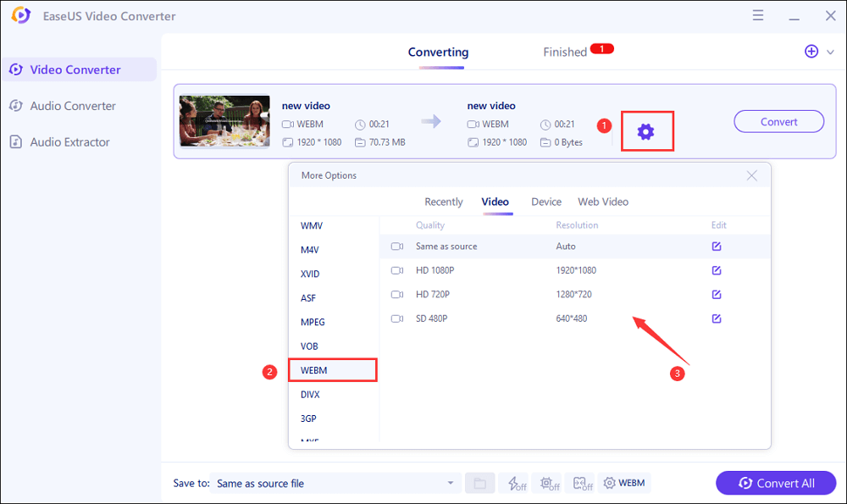This screenshot has height=504, width=847.
Task: Click the Convert All button
Action: point(776,484)
